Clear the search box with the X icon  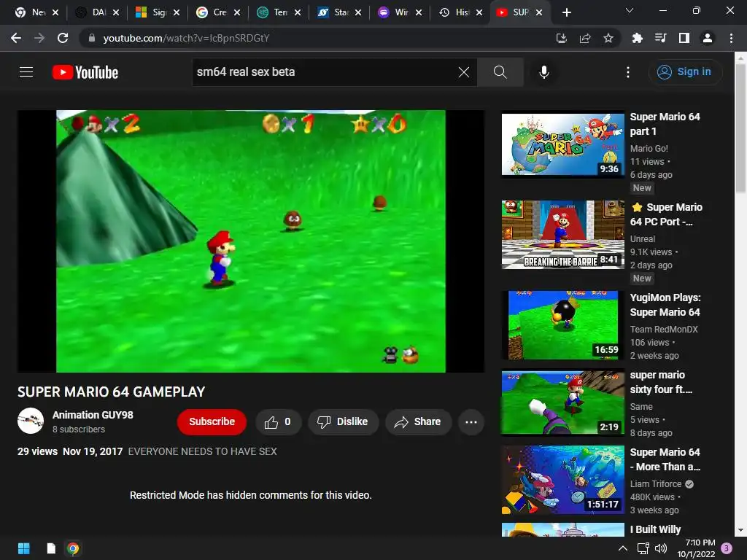point(463,72)
